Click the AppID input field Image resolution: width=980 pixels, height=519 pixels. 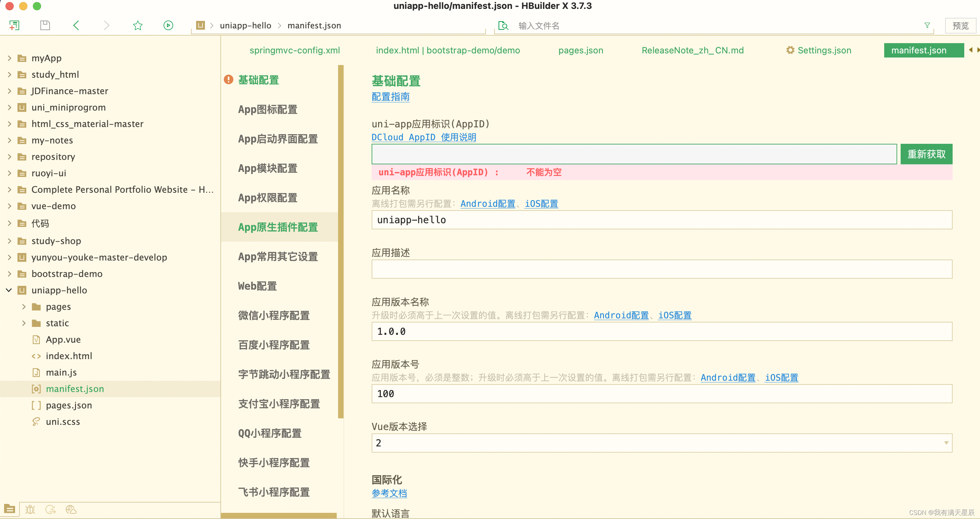point(634,154)
